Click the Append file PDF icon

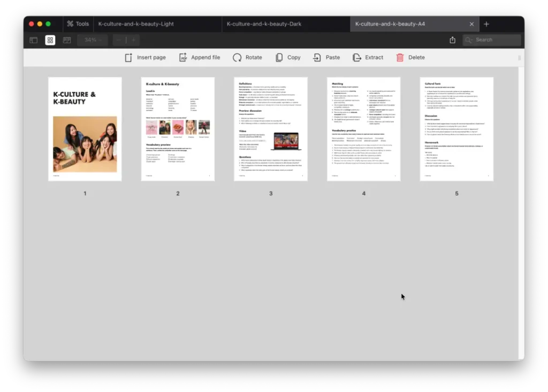[183, 57]
